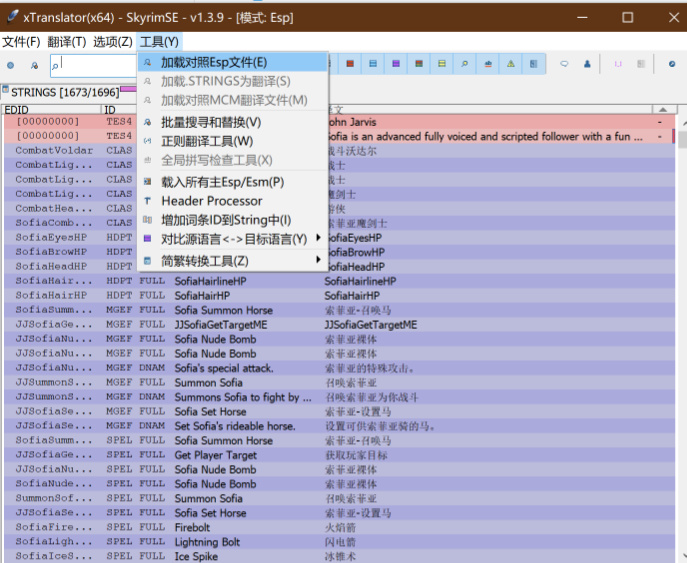Click purple square icon beside 对比源语言 entry
687x563 pixels.
pyautogui.click(x=148, y=239)
